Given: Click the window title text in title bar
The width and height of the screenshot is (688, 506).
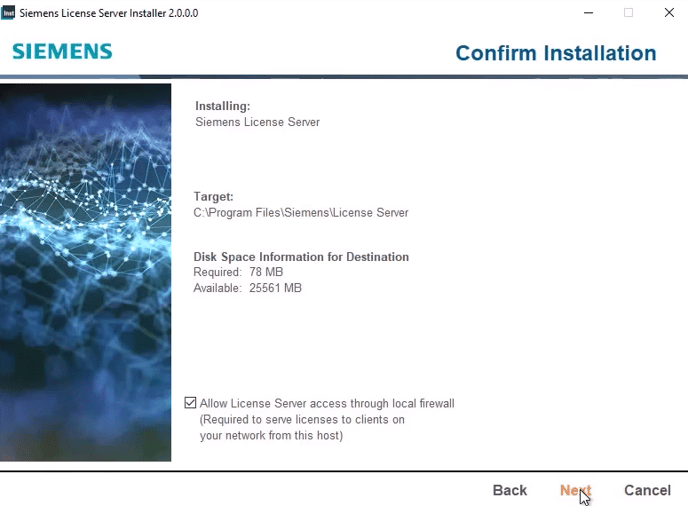Looking at the screenshot, I should click(x=109, y=13).
